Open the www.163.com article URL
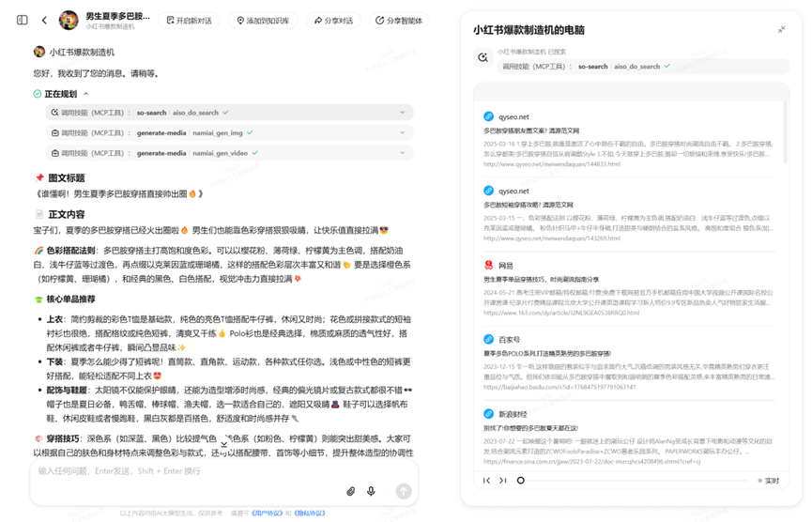The width and height of the screenshot is (812, 522). pos(561,313)
